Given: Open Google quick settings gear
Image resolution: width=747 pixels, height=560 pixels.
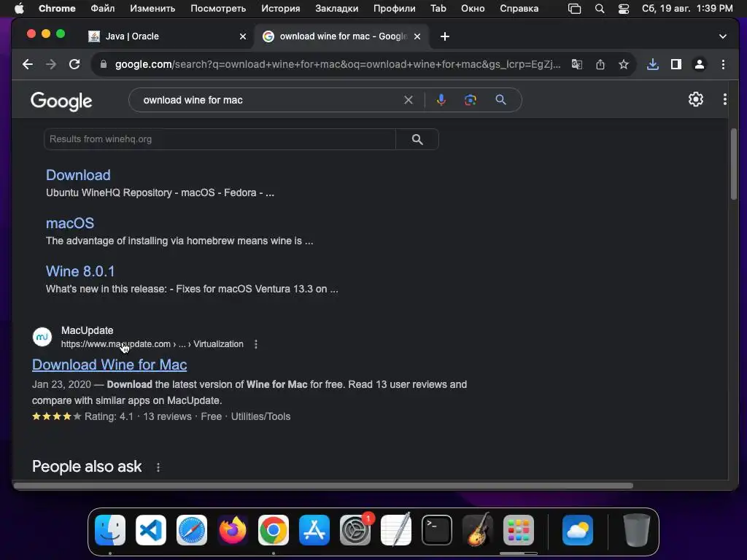Looking at the screenshot, I should pyautogui.click(x=695, y=99).
